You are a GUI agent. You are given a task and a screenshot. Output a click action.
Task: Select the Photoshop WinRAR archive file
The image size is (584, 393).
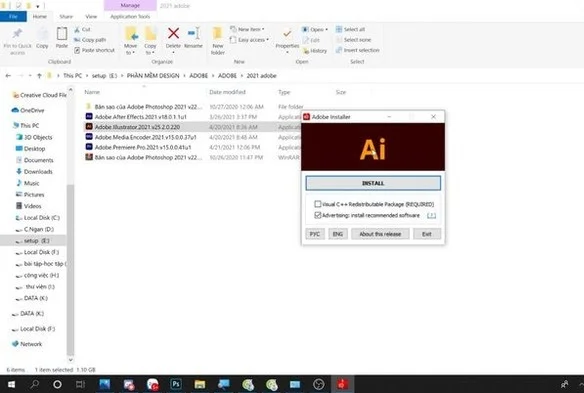(x=148, y=158)
